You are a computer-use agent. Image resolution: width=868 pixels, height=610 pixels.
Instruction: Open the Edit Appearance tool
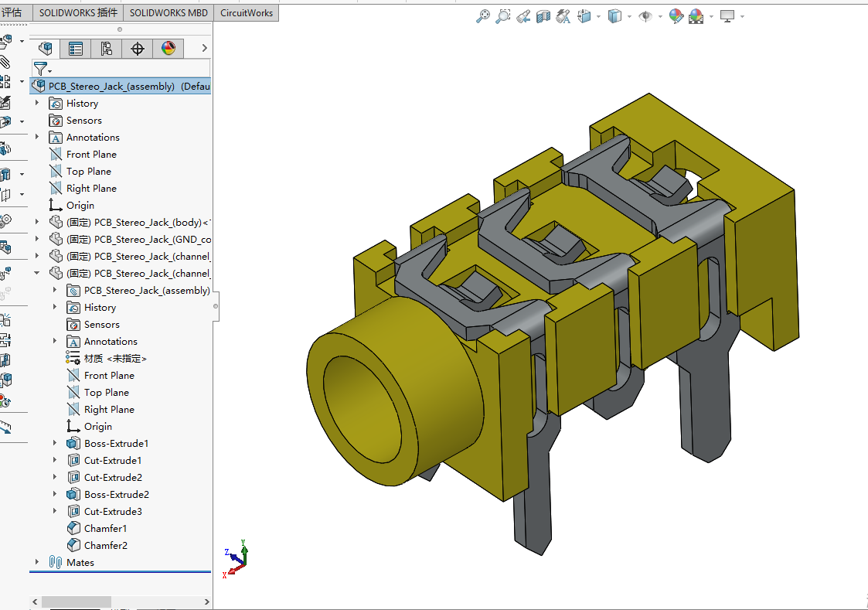coord(676,16)
